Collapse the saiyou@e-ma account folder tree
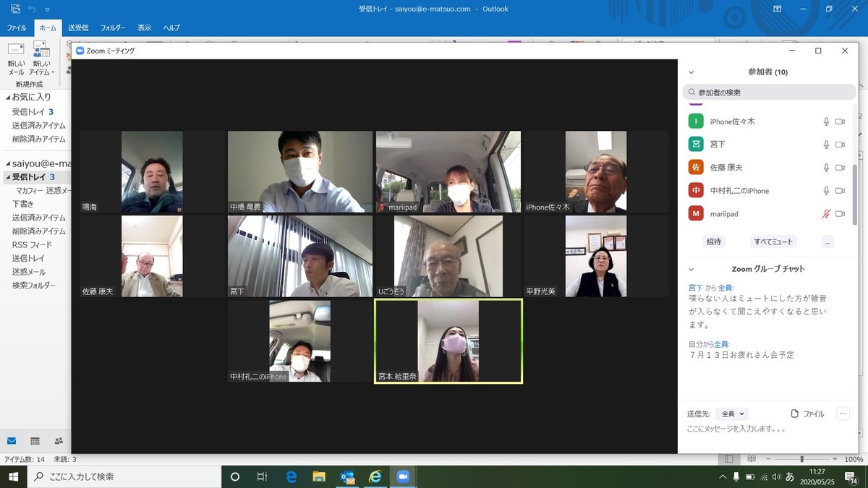The height and width of the screenshot is (488, 868). click(x=8, y=164)
